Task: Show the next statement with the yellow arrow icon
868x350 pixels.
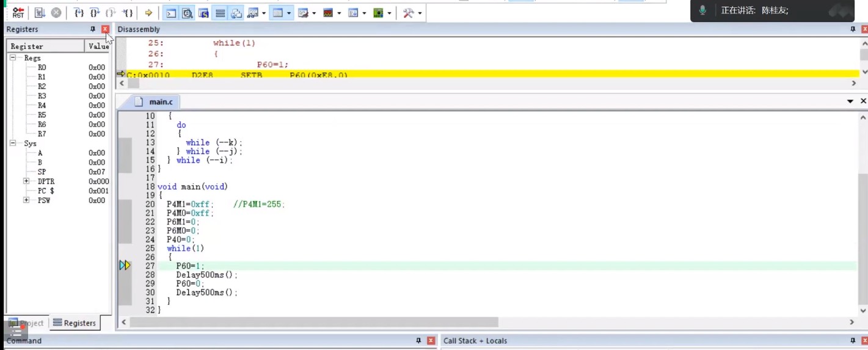Action: click(148, 12)
